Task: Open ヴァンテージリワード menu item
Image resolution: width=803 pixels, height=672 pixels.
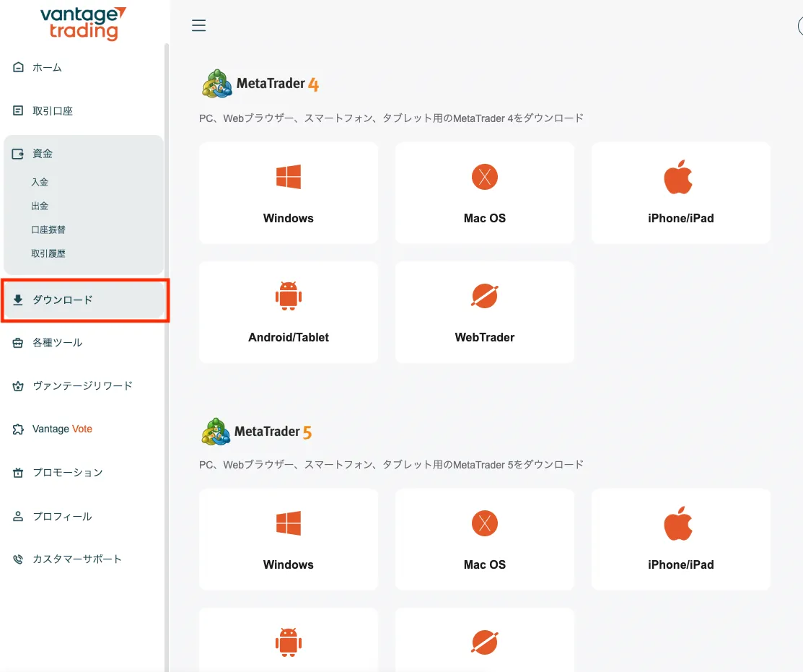Action: 83,385
